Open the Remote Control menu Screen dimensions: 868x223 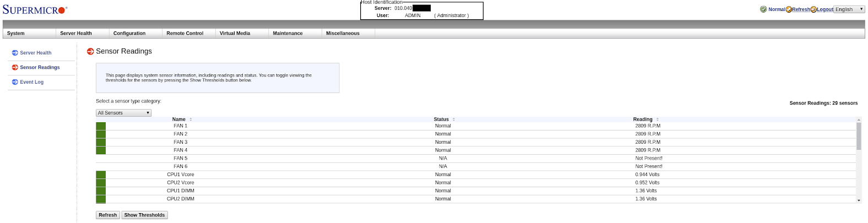(x=185, y=34)
